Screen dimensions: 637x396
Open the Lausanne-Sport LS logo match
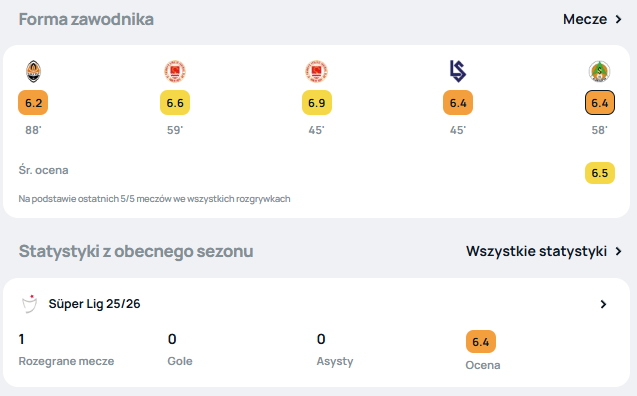click(458, 71)
